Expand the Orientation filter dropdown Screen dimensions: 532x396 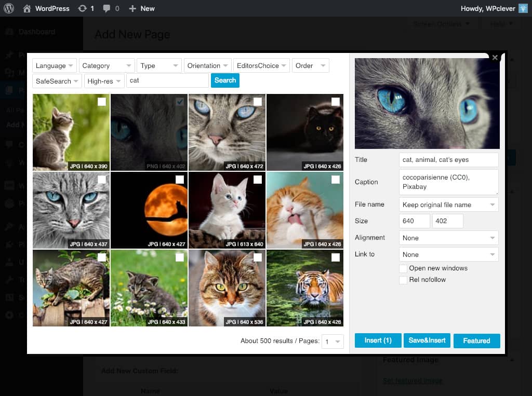(207, 66)
